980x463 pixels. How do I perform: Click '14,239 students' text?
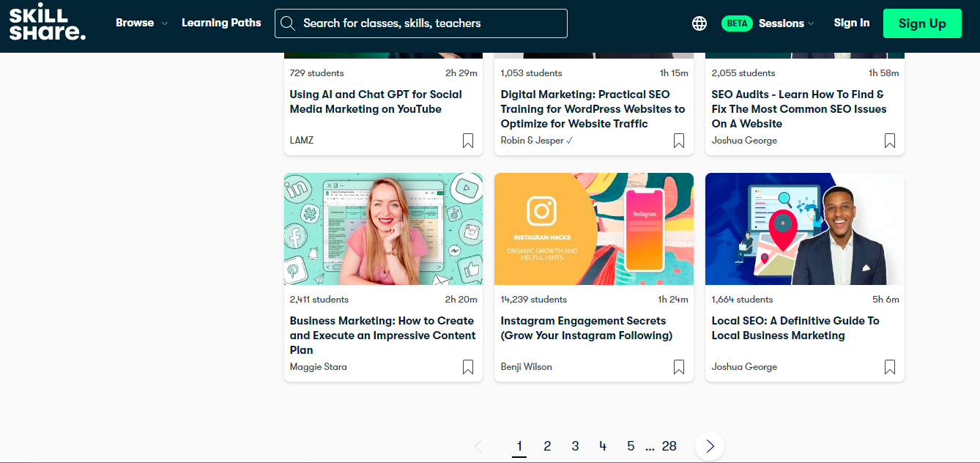(x=534, y=299)
